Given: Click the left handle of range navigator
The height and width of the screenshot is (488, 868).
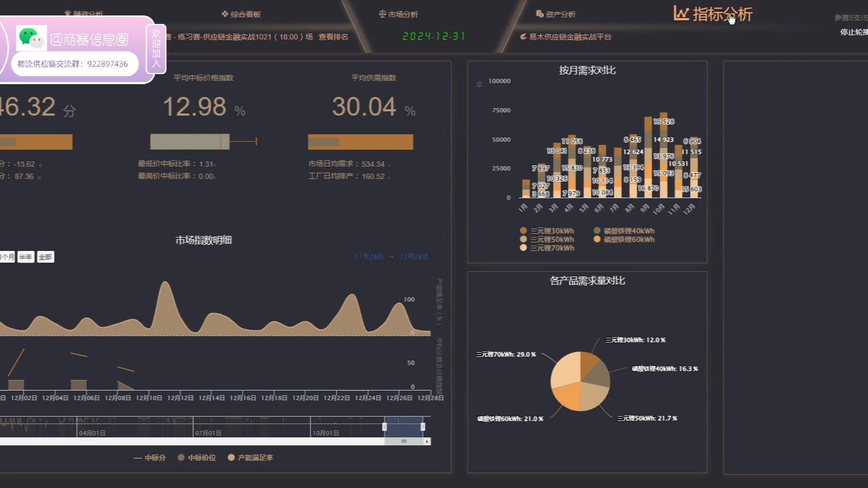Looking at the screenshot, I should point(384,427).
